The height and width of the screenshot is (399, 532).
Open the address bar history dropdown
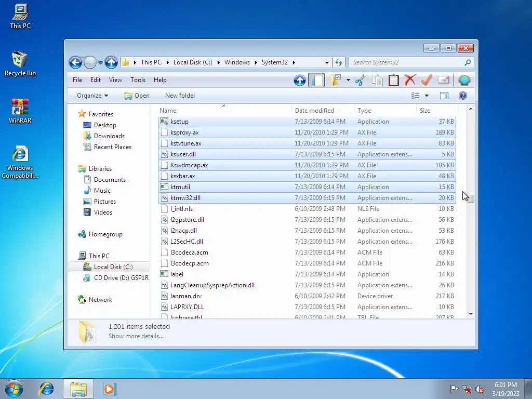tap(327, 62)
